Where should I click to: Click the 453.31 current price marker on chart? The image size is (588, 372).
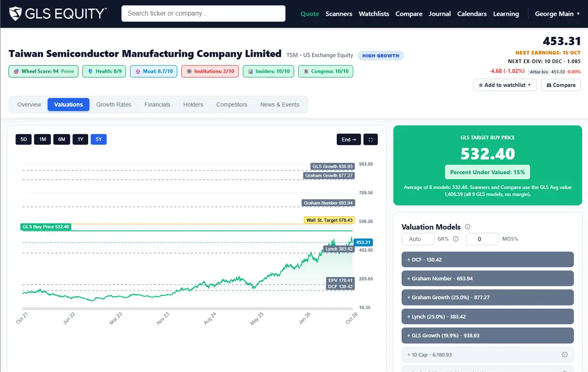tap(364, 242)
